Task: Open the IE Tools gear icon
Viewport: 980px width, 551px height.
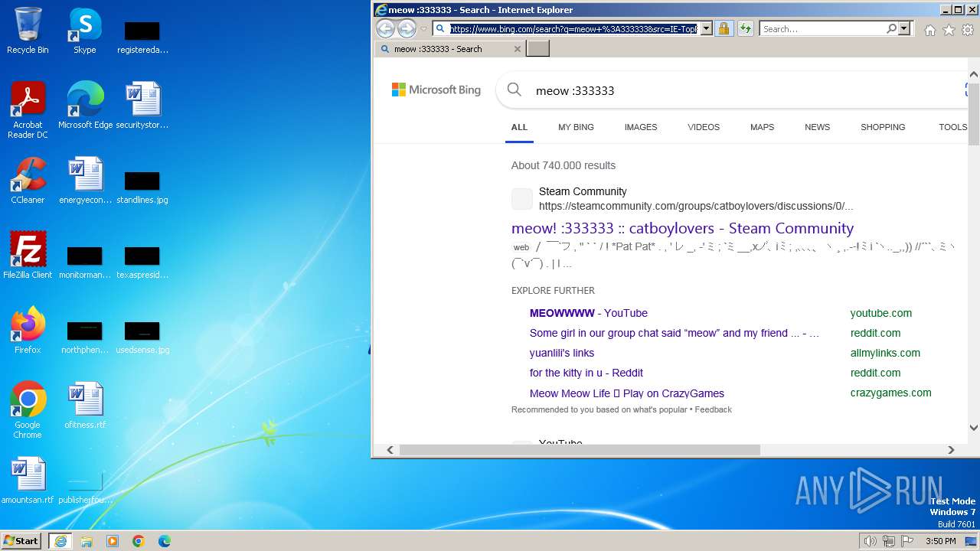Action: [968, 30]
